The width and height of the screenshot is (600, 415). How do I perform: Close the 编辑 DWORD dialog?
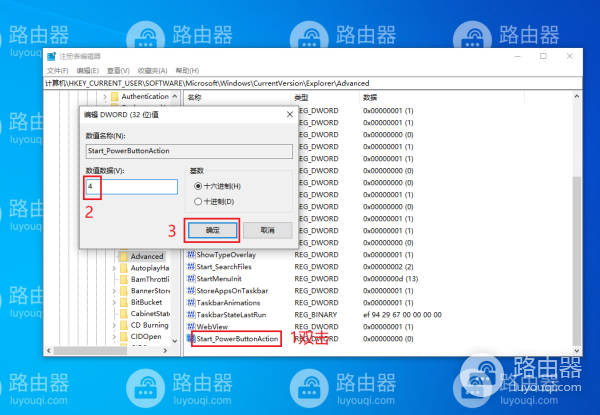(290, 114)
